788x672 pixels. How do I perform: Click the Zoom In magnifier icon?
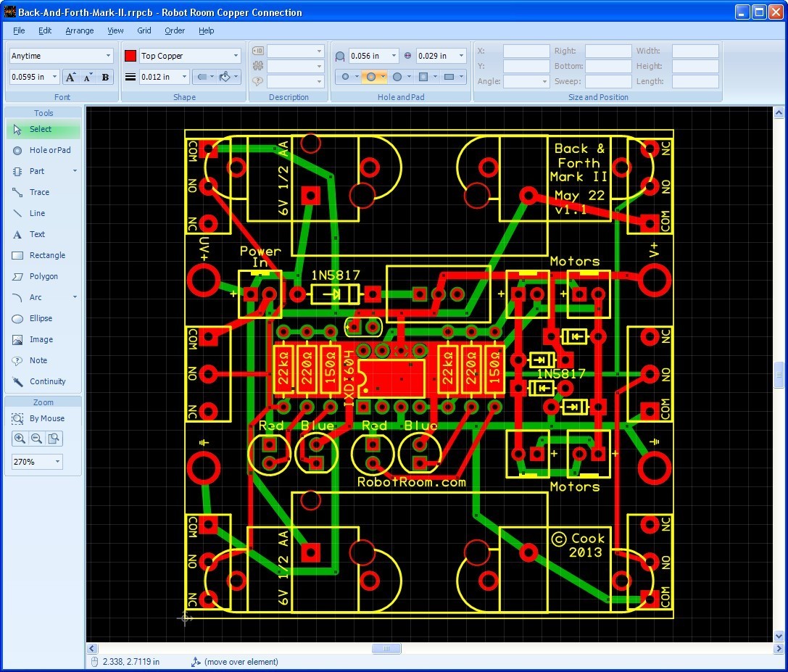(20, 438)
